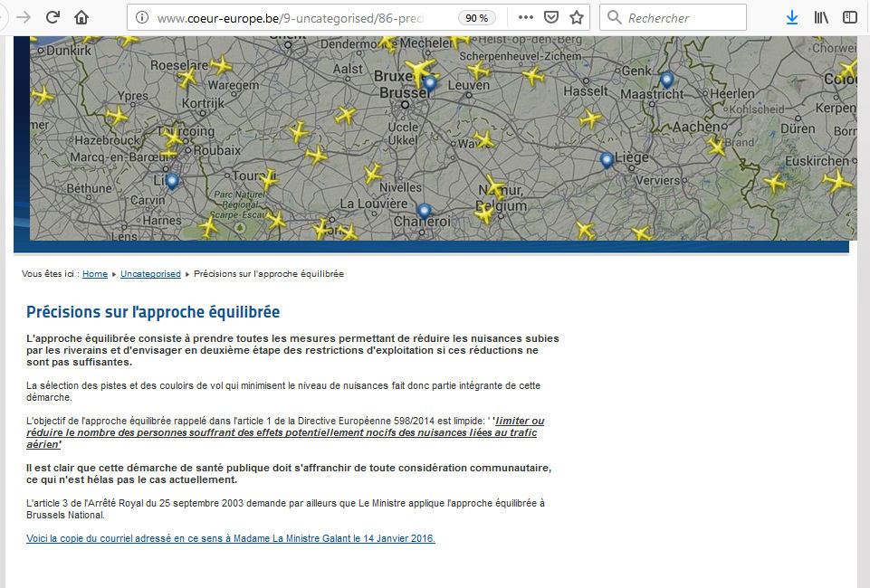Click the Rechercher search field
Viewport: 870px width, 588px height.
[673, 18]
